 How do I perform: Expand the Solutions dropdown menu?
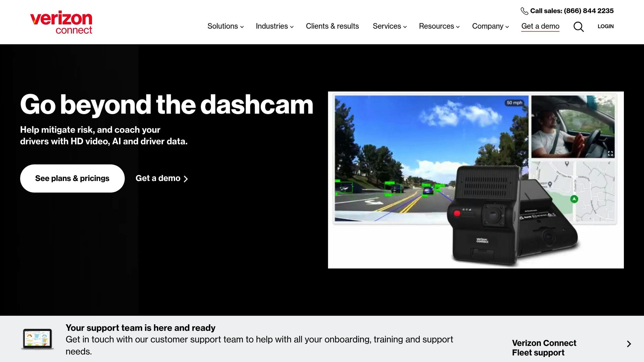[x=225, y=26]
